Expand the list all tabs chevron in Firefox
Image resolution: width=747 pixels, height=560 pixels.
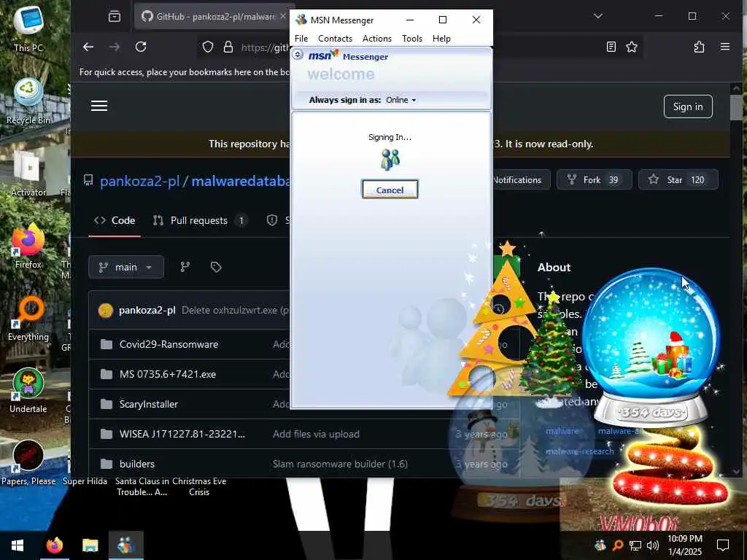coord(598,16)
